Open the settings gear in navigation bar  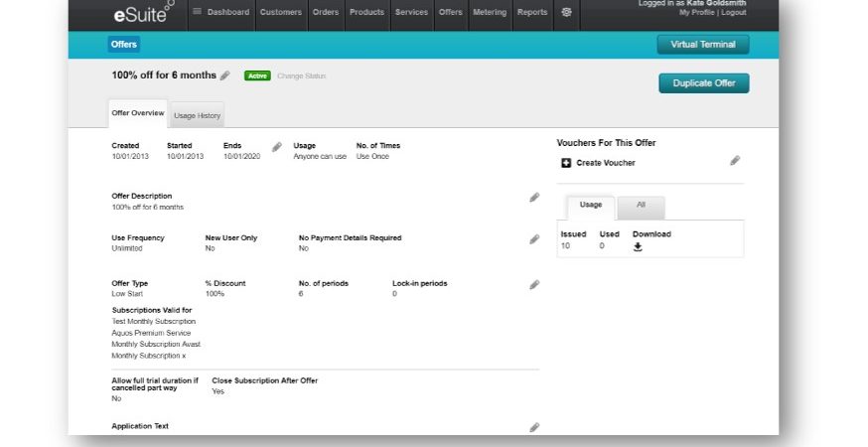[x=566, y=12]
